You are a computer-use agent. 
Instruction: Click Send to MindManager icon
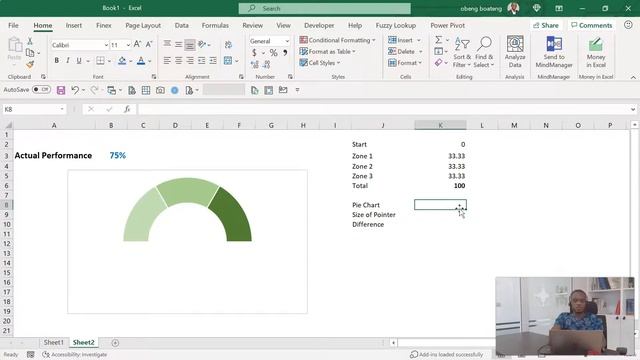click(x=554, y=51)
